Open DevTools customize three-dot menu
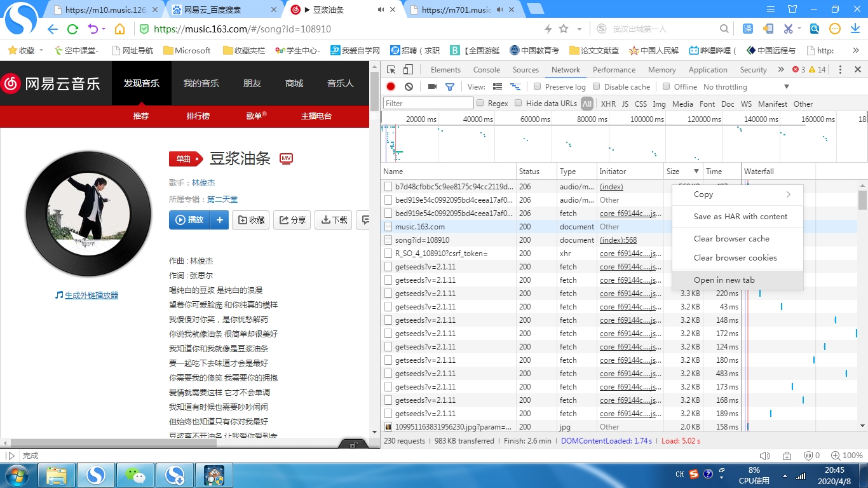 point(840,70)
